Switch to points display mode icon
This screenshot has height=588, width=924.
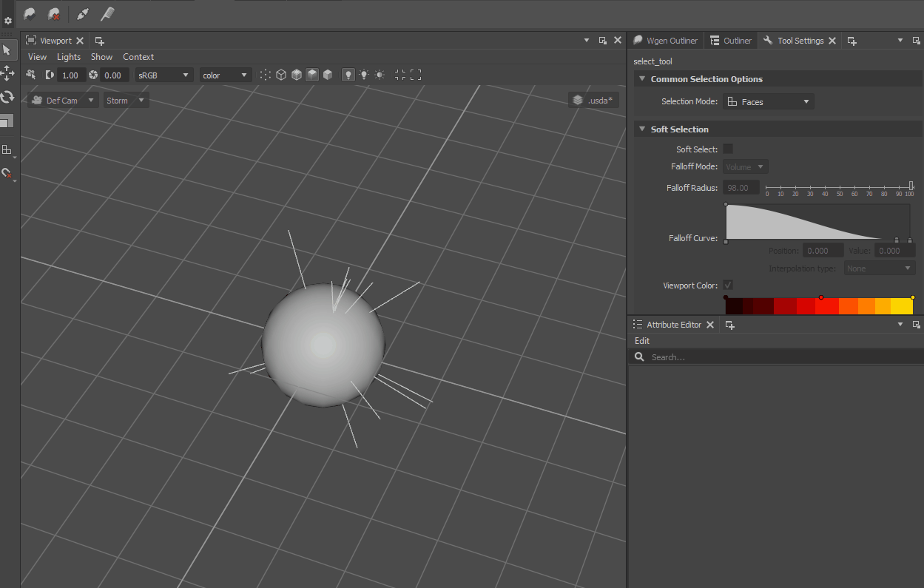tap(266, 75)
